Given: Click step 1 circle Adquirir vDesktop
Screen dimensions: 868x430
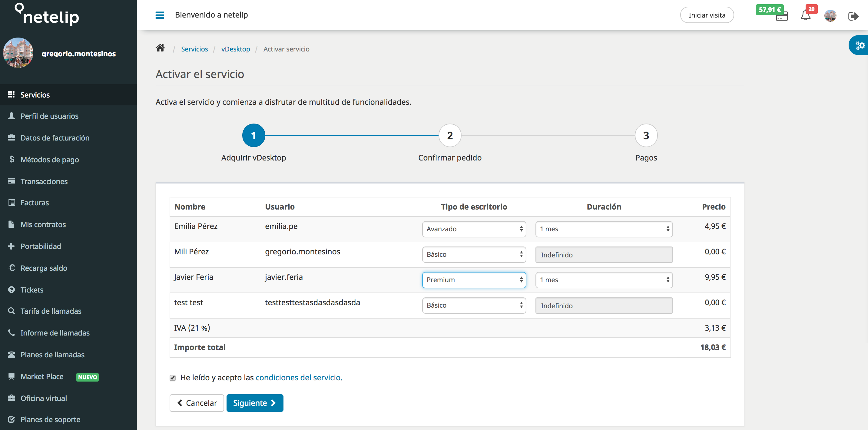Looking at the screenshot, I should pos(253,135).
